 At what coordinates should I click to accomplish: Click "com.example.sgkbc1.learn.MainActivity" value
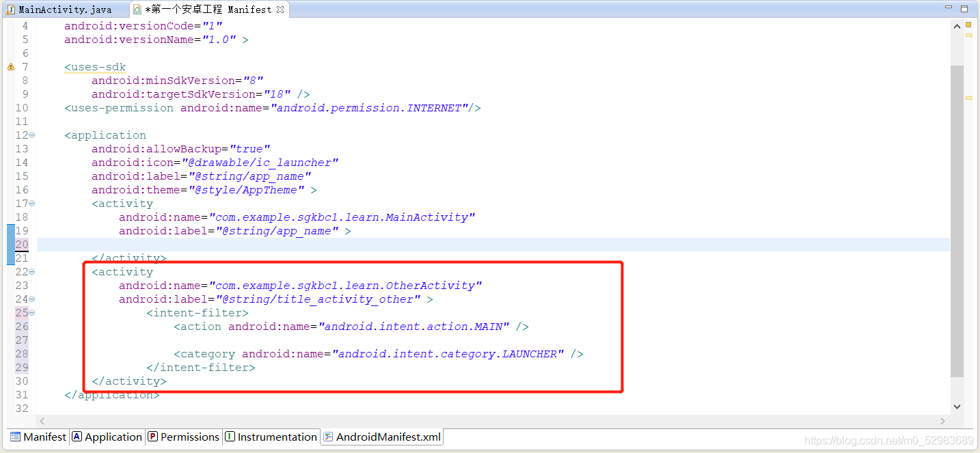(x=342, y=217)
